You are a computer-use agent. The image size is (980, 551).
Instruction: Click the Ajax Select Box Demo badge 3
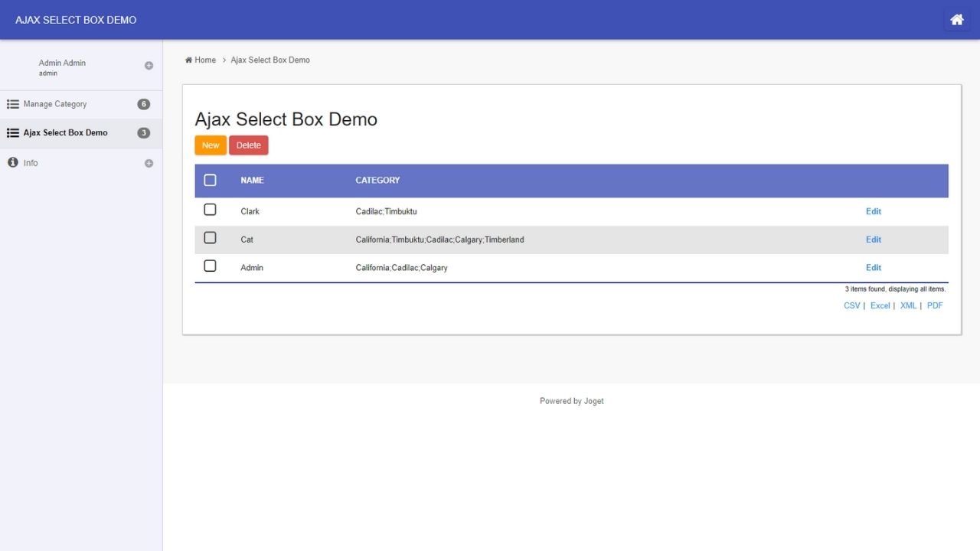[x=143, y=133]
